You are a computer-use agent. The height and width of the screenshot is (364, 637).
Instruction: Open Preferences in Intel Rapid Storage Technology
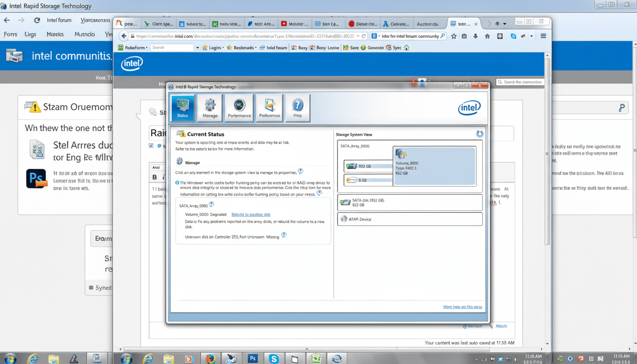(x=269, y=108)
